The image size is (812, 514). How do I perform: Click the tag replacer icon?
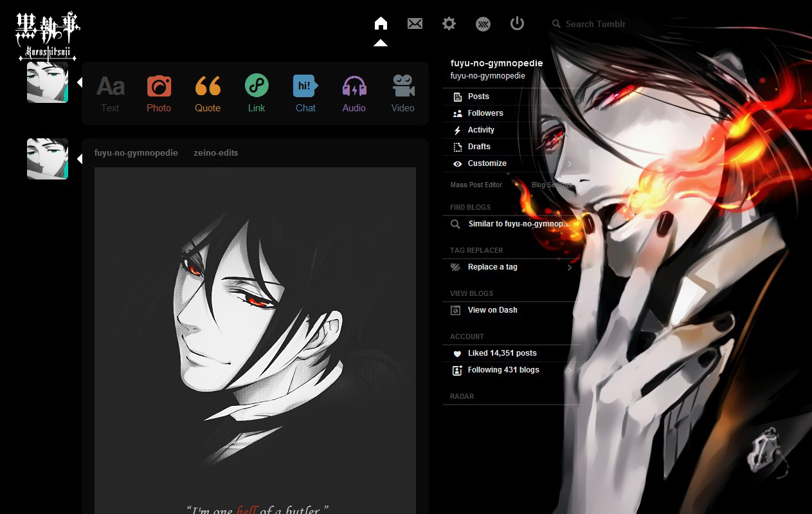point(456,267)
